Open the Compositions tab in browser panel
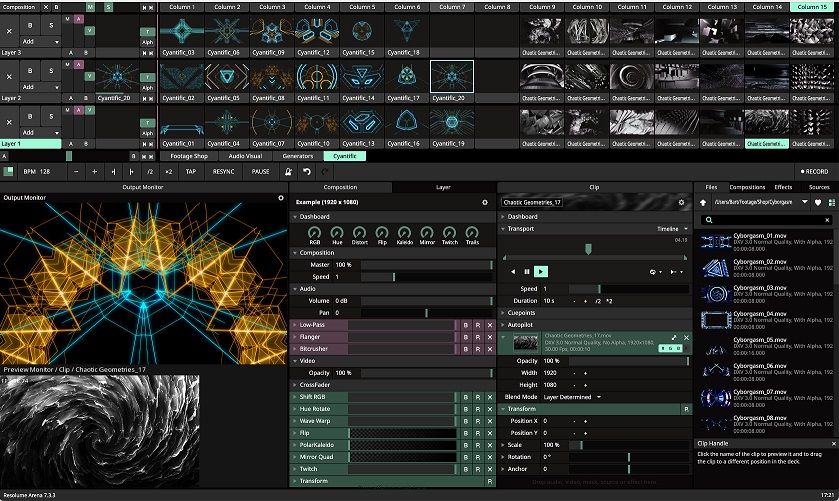Screen dimensions: 839x501 747,187
